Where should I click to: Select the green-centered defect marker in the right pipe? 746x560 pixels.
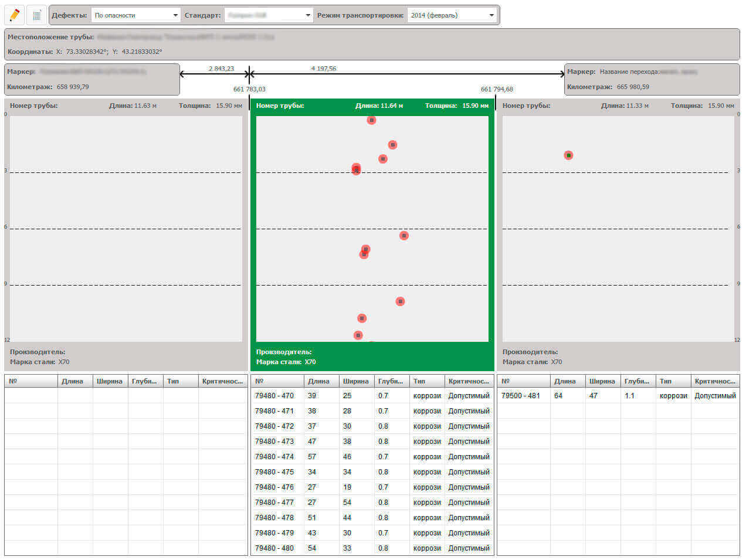[x=568, y=155]
